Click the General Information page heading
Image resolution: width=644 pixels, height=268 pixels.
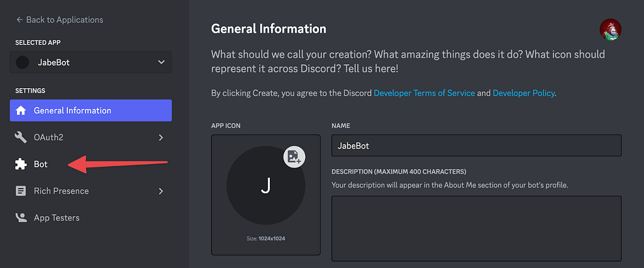point(269,29)
